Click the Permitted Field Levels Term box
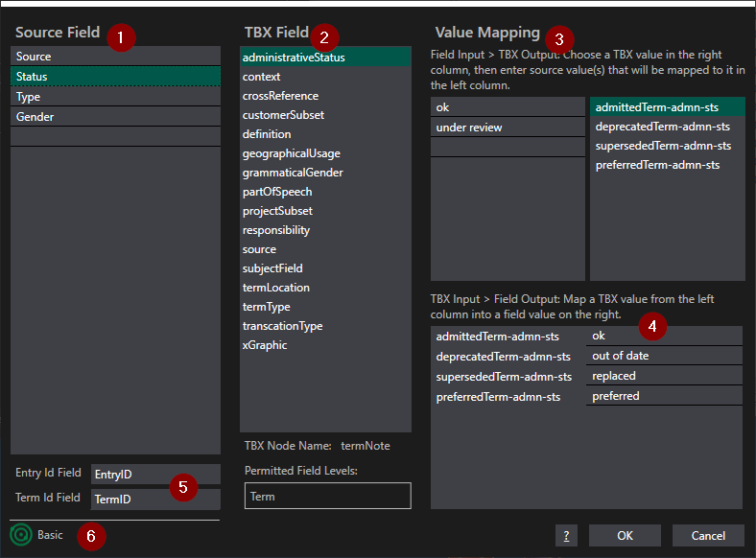This screenshot has height=558, width=756. pyautogui.click(x=327, y=496)
